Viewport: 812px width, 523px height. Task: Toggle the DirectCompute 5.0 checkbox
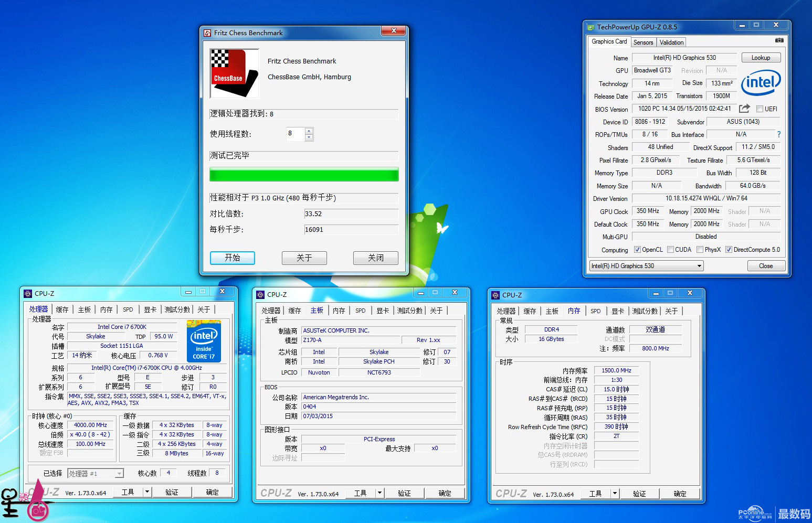coord(729,250)
